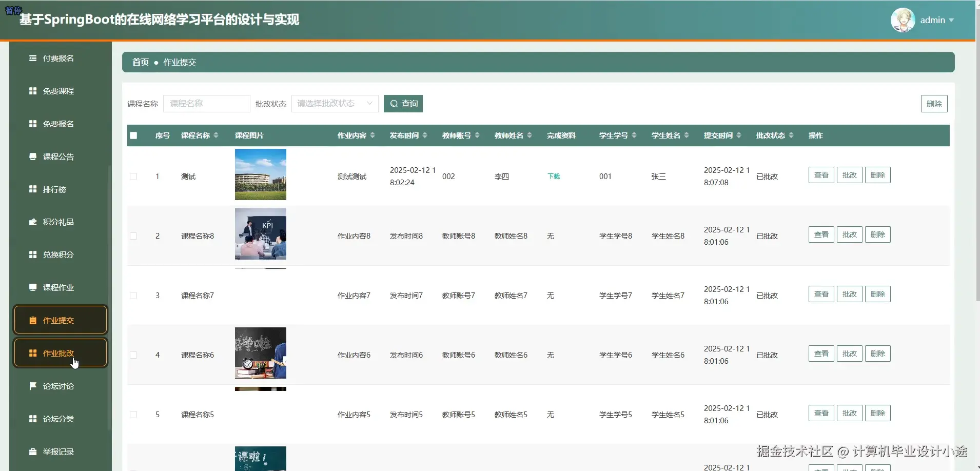Click the 作业批改 grid icon in sidebar
The height and width of the screenshot is (471, 980).
tap(33, 353)
